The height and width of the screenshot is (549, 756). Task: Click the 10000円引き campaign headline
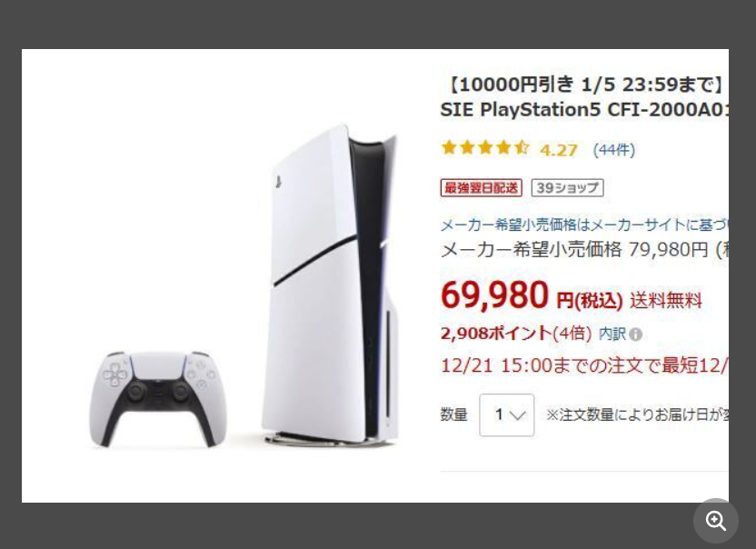[x=584, y=85]
